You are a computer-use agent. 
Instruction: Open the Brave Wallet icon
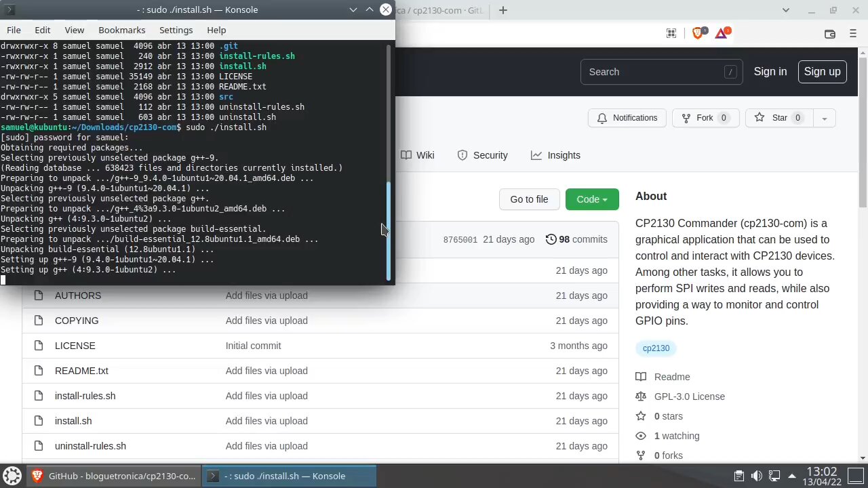(829, 34)
